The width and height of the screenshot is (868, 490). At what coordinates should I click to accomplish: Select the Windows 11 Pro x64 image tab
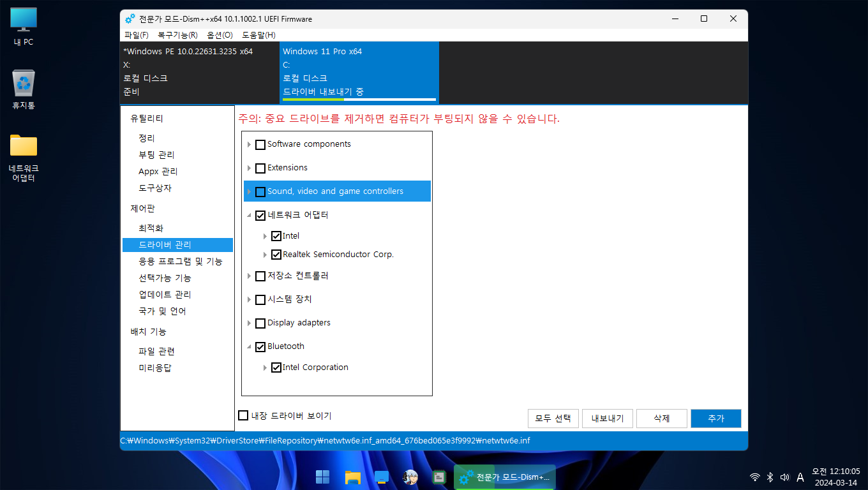coord(359,72)
